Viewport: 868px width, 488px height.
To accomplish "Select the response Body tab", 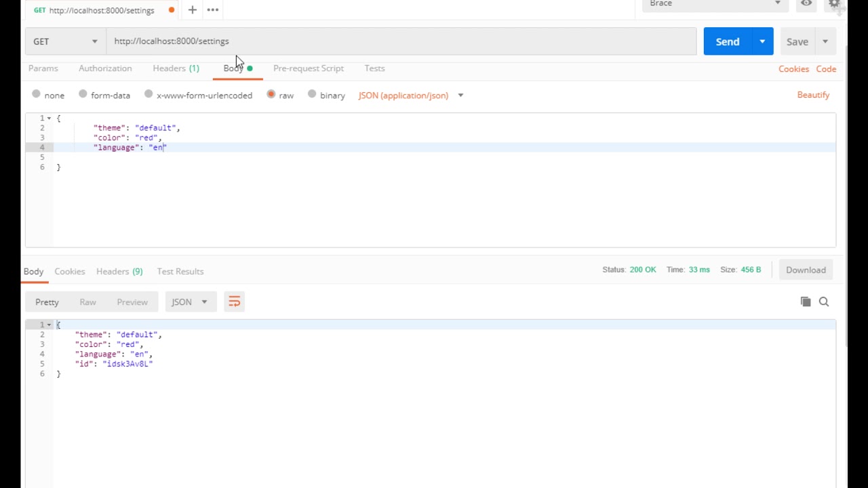I will (33, 271).
